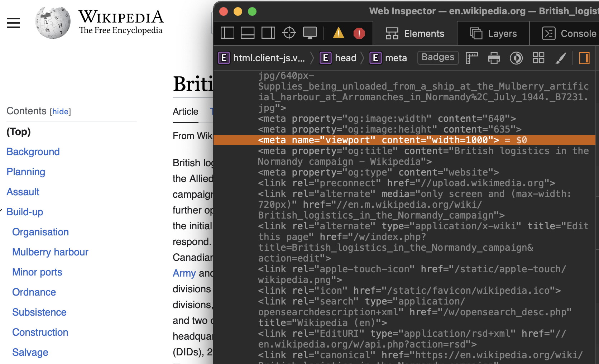The width and height of the screenshot is (599, 364).
Task: Open the head element in breadcrumb bar
Action: [x=345, y=58]
